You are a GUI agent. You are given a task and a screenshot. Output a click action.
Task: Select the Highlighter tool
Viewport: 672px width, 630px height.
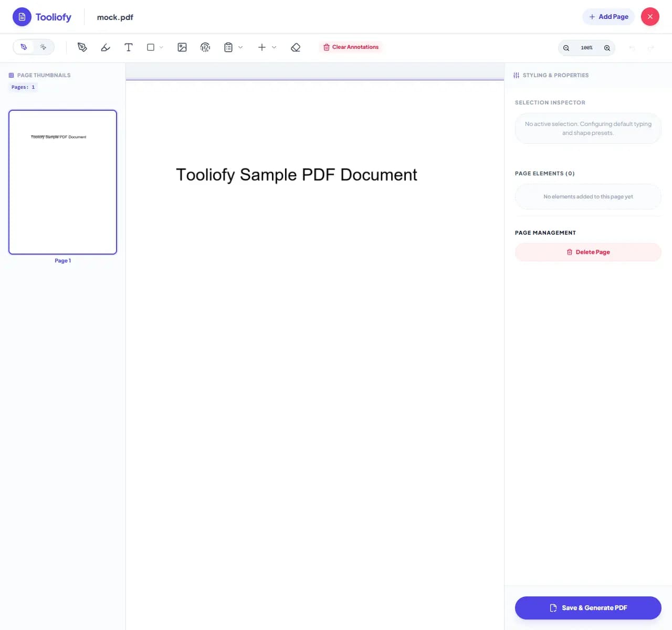[106, 47]
